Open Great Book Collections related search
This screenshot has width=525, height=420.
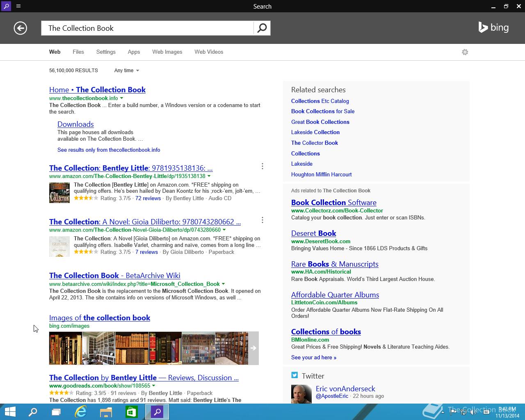[320, 122]
